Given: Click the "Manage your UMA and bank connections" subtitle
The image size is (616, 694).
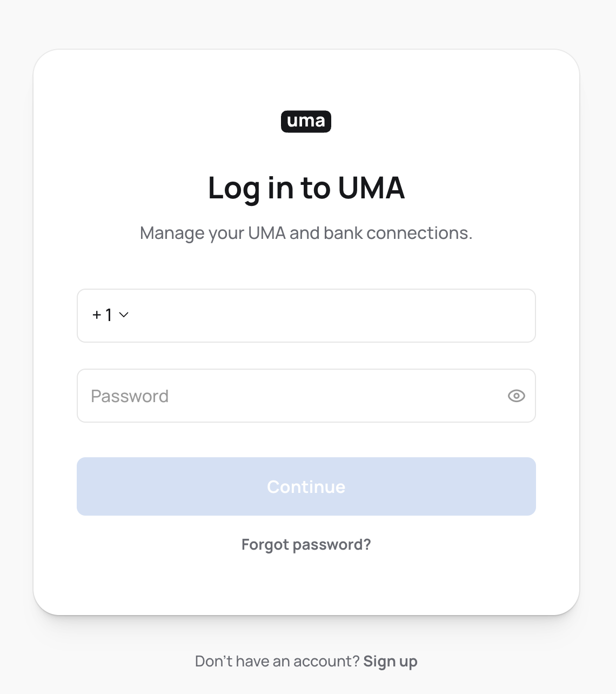Looking at the screenshot, I should (x=306, y=233).
